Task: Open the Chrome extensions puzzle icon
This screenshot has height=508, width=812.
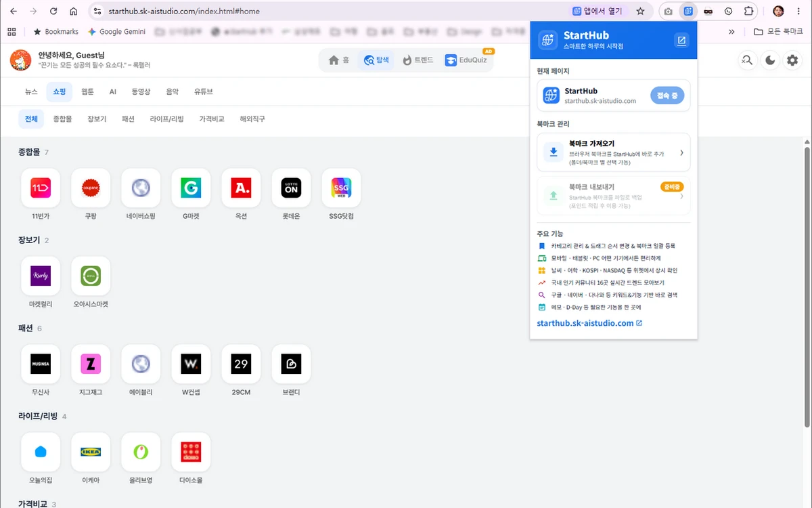Action: pyautogui.click(x=748, y=12)
